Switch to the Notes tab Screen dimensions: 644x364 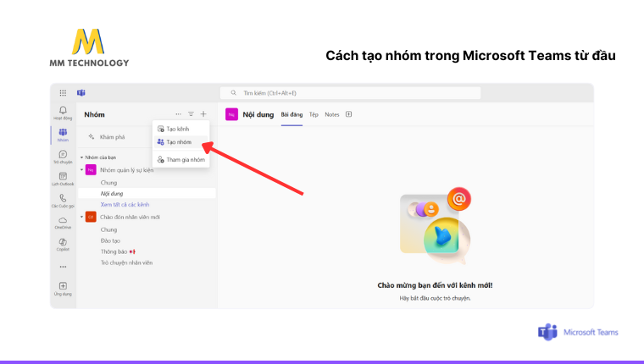332,114
